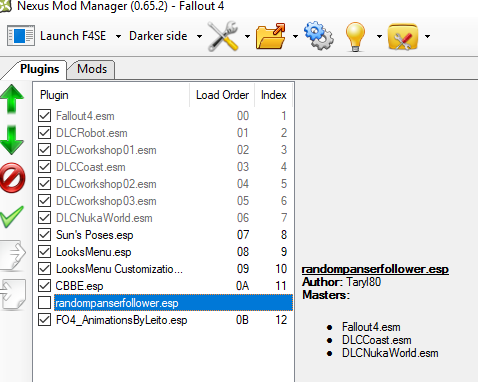The image size is (478, 382).
Task: Click the green checkmark enable-all icon
Action: 12,217
